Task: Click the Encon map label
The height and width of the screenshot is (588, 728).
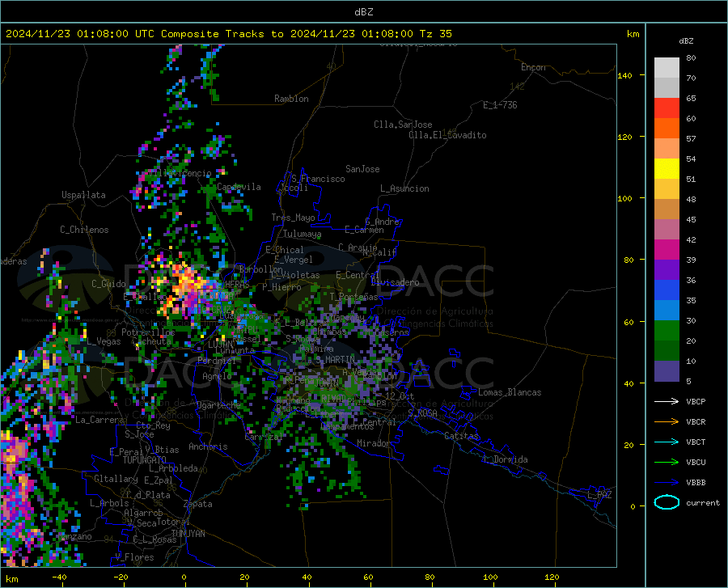Action: coord(533,67)
